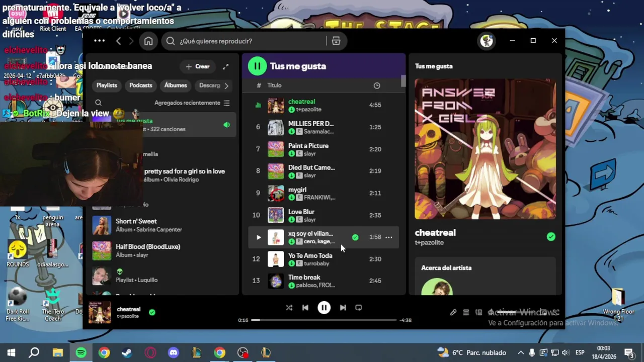The image size is (644, 362).
Task: Open Acerca del artista card
Action: click(485, 276)
